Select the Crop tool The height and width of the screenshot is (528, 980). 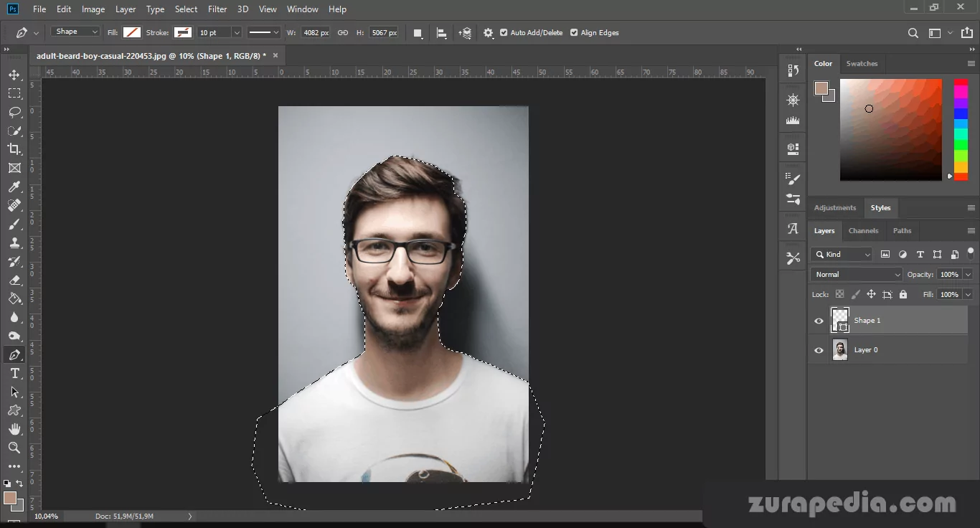click(14, 149)
